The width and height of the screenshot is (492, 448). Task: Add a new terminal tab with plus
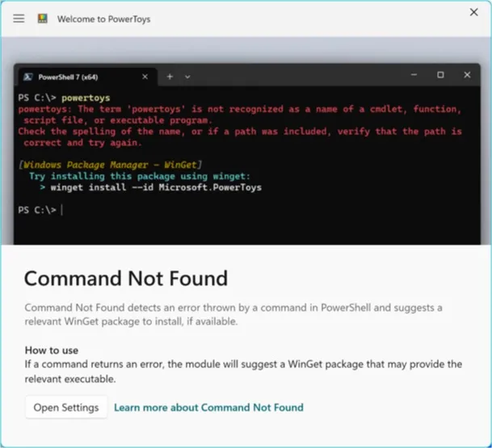170,76
